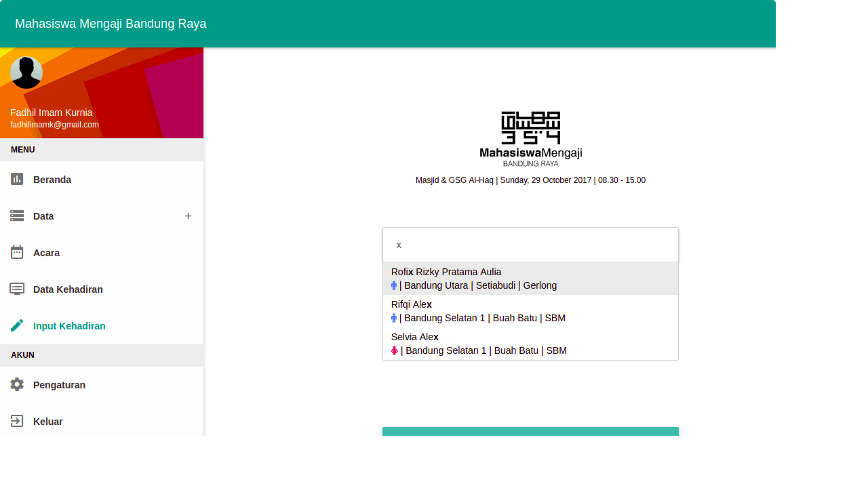The image size is (868, 488).
Task: Click female gender icon for Selvia Alex
Action: click(395, 350)
